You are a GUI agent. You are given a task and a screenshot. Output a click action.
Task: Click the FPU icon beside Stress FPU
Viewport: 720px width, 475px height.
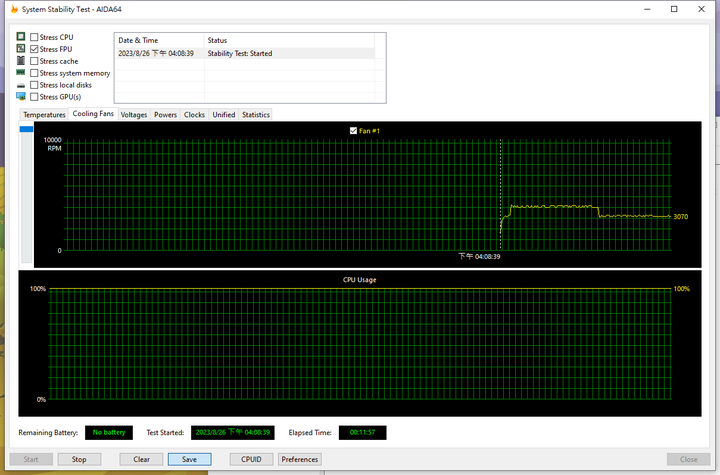[21, 48]
